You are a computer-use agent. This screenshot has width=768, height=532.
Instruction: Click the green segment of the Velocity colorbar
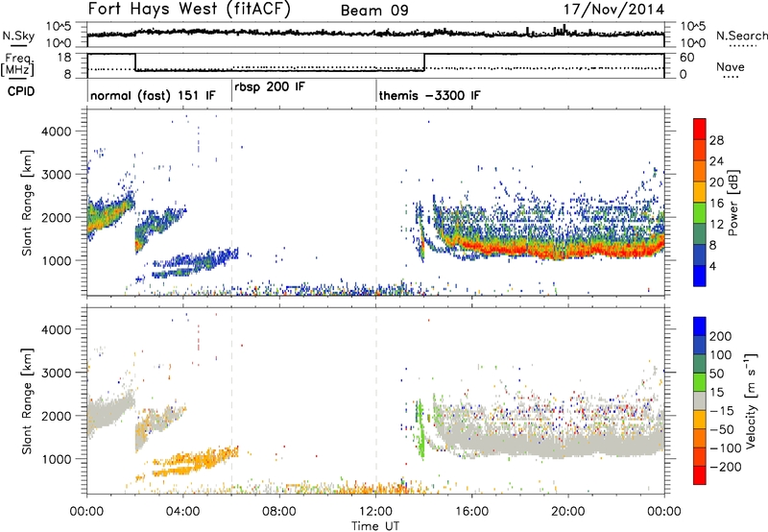[700, 382]
